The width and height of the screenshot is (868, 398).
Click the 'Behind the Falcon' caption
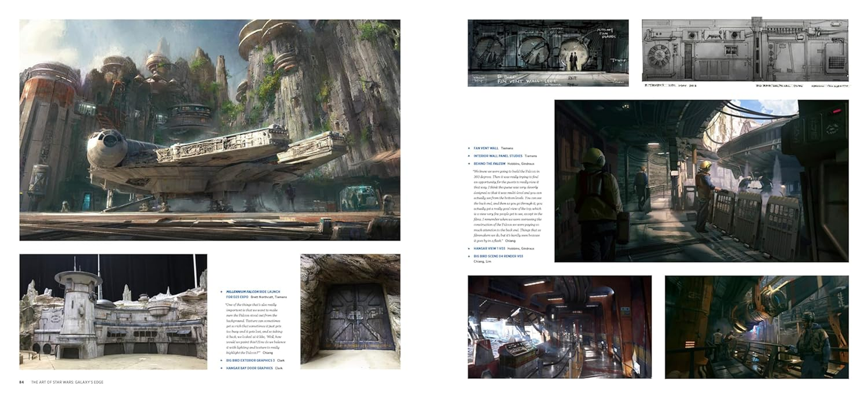(489, 164)
